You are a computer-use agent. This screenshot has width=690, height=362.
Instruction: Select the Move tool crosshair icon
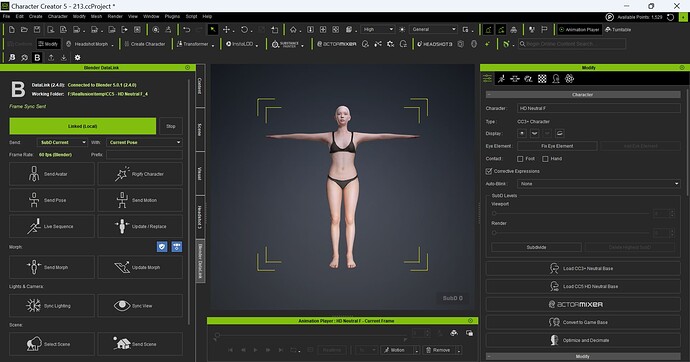[226, 29]
